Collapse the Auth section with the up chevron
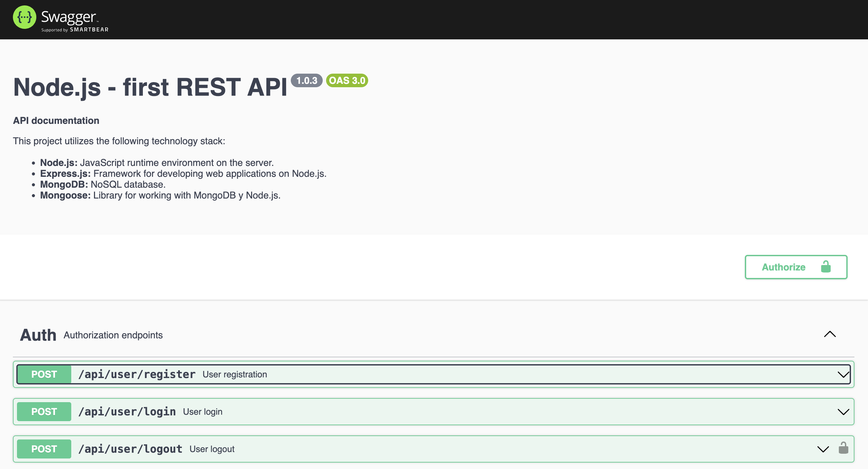 click(830, 334)
